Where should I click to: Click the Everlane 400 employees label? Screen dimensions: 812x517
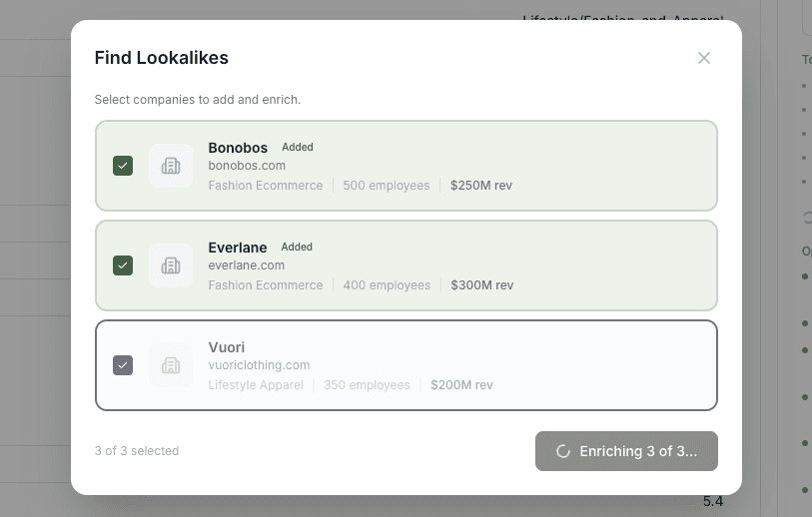click(387, 285)
